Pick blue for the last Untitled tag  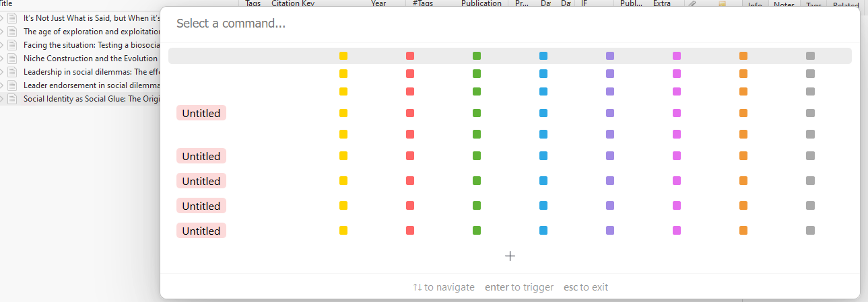543,231
